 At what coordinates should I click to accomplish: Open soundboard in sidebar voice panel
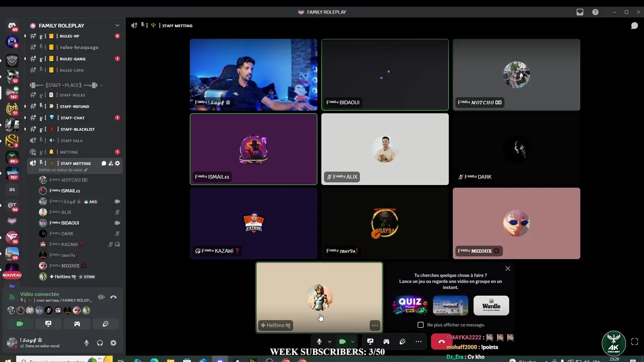[x=106, y=324]
